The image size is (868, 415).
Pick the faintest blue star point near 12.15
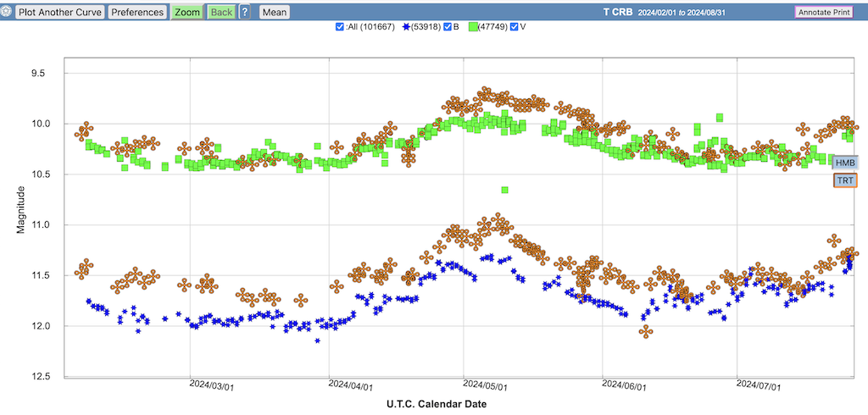(x=317, y=340)
